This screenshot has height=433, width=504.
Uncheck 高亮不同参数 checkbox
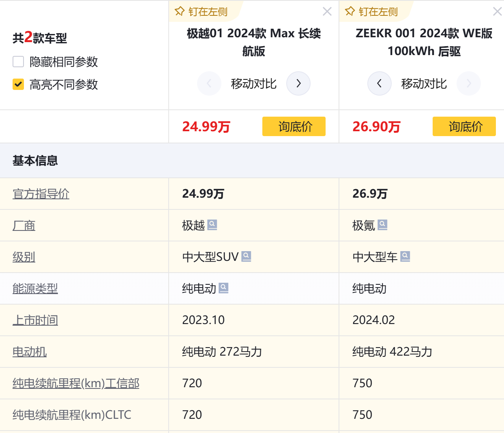point(18,84)
